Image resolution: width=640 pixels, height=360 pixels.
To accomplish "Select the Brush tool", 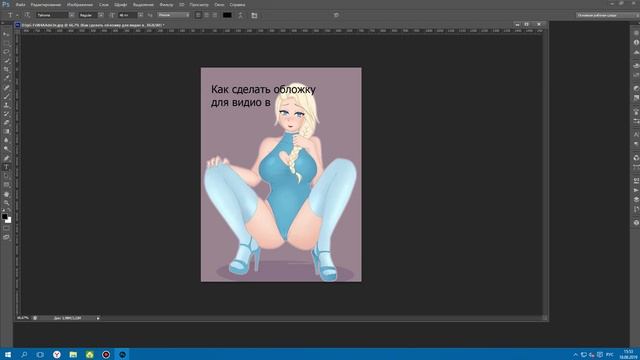I will coord(6,96).
